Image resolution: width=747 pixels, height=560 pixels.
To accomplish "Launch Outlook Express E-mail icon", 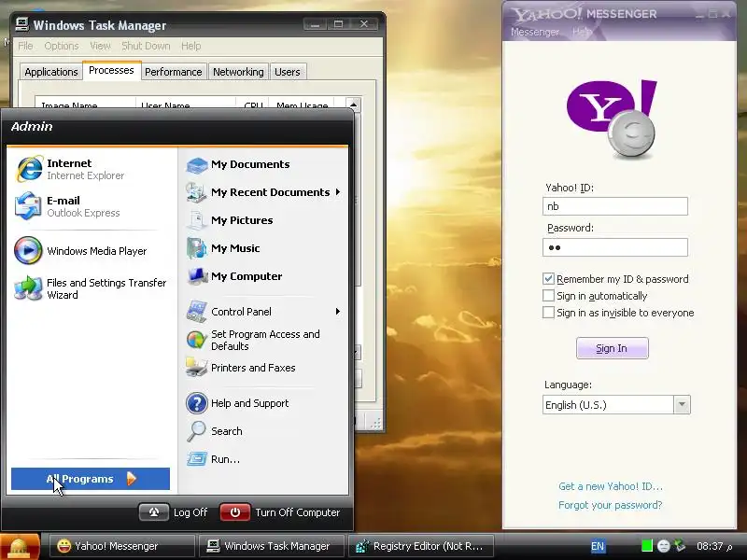I will [x=28, y=206].
